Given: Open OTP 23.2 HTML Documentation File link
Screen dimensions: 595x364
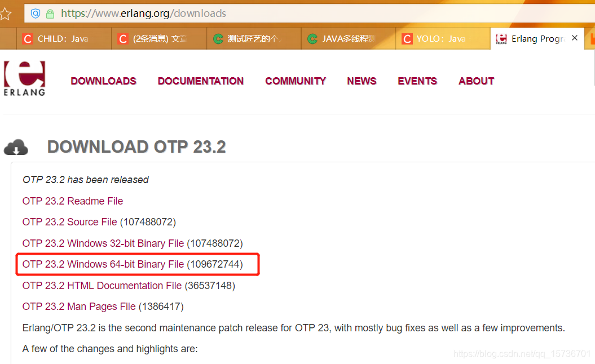Looking at the screenshot, I should click(102, 286).
